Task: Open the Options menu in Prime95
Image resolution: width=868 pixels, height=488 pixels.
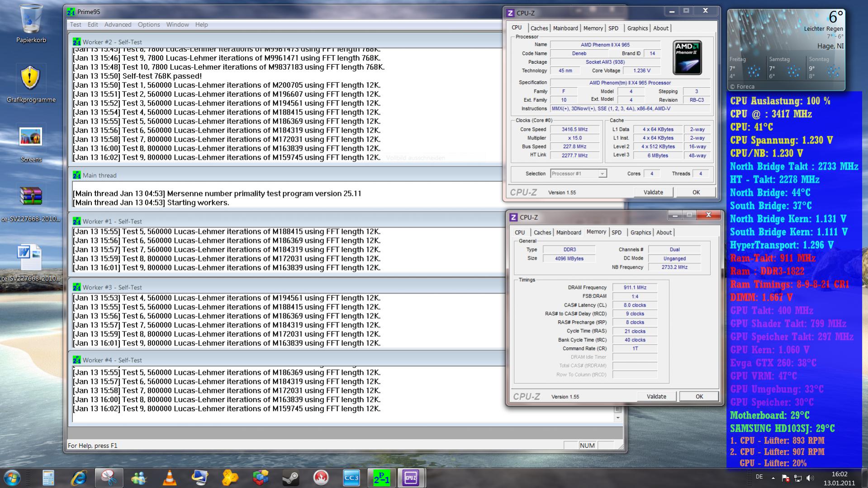Action: (149, 24)
